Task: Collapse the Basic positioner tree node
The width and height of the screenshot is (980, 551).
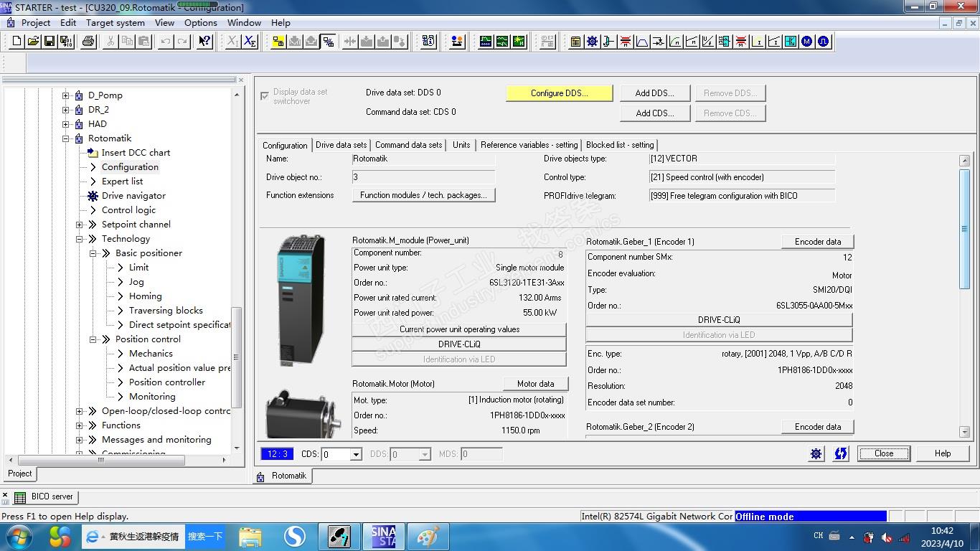Action: 93,253
